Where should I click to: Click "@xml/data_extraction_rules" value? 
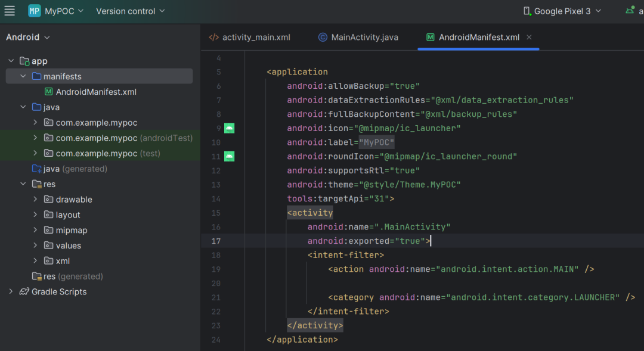(x=502, y=100)
